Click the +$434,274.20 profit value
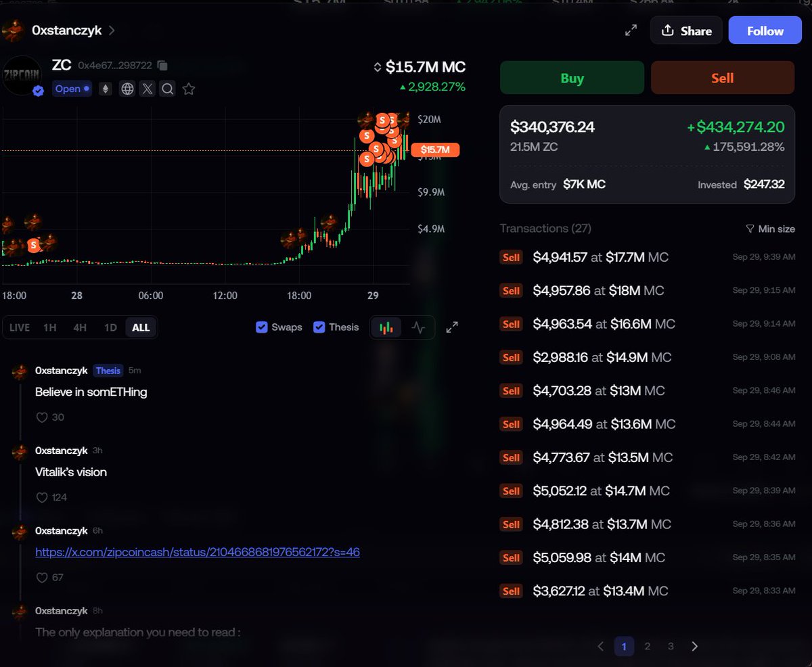The height and width of the screenshot is (667, 812). coord(736,127)
